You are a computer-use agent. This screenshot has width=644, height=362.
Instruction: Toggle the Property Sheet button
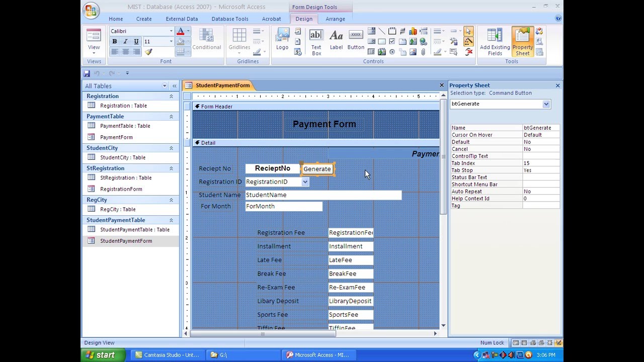(x=523, y=42)
